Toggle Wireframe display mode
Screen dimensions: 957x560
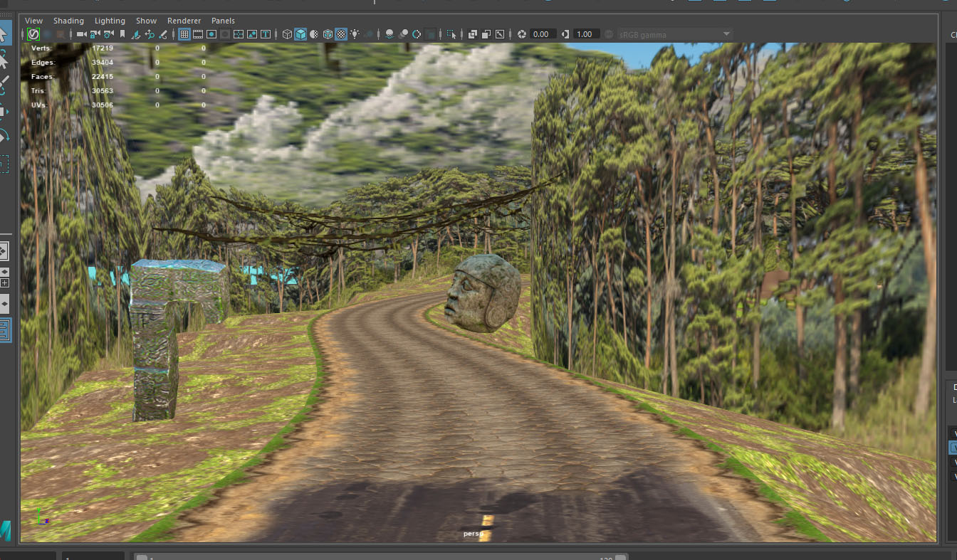point(287,34)
